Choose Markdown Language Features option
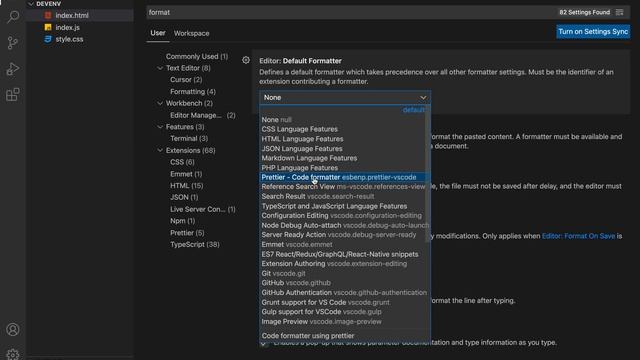 (343, 158)
